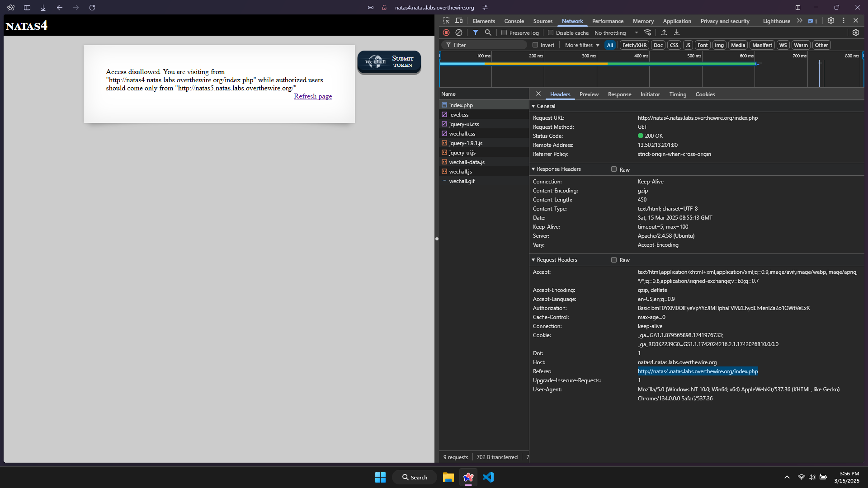Open network conditions wifi icon
Image resolution: width=868 pixels, height=488 pixels.
point(648,33)
